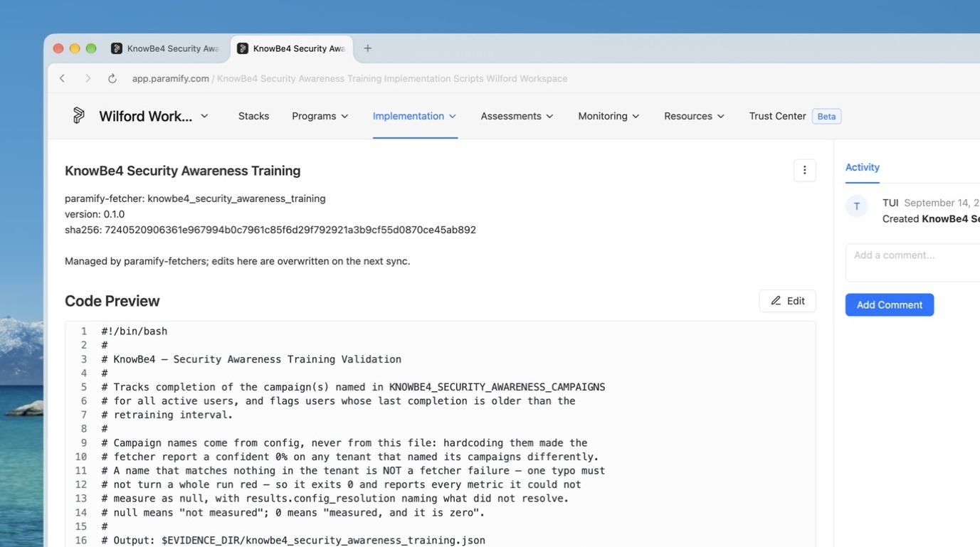Screen dimensions: 980x547
Task: Click the Paramify logo icon
Action: (x=78, y=115)
